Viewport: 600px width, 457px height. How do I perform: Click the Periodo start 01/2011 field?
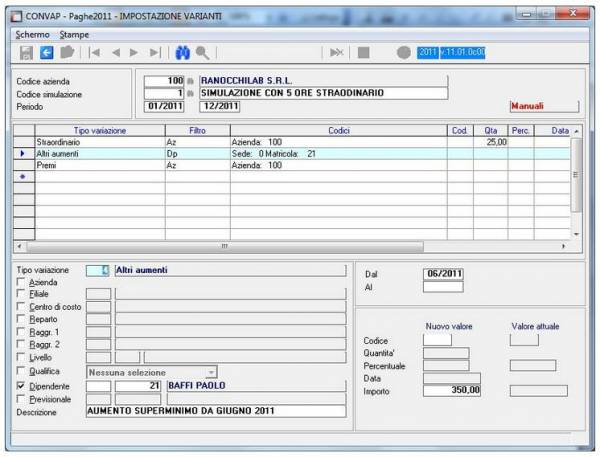(x=164, y=106)
